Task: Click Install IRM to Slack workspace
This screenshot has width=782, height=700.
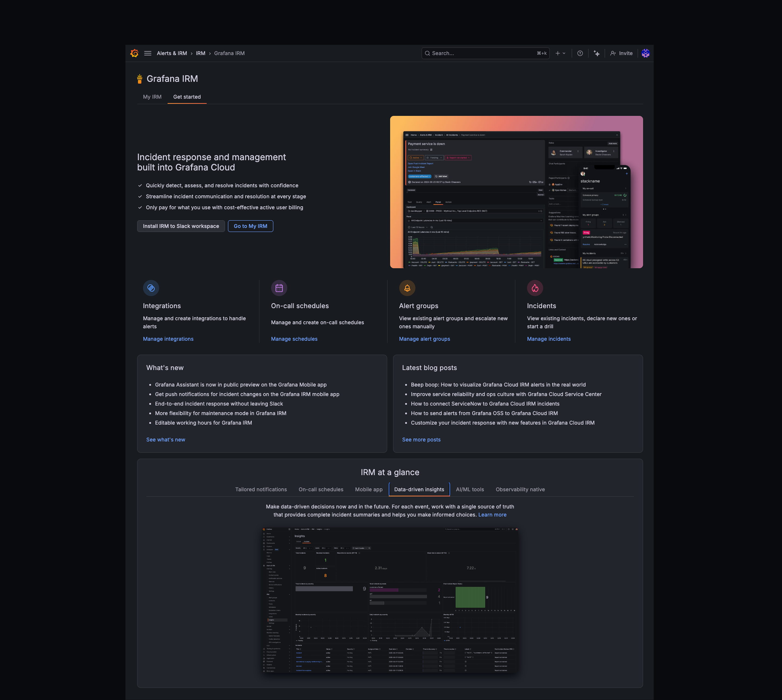Action: [x=181, y=226]
